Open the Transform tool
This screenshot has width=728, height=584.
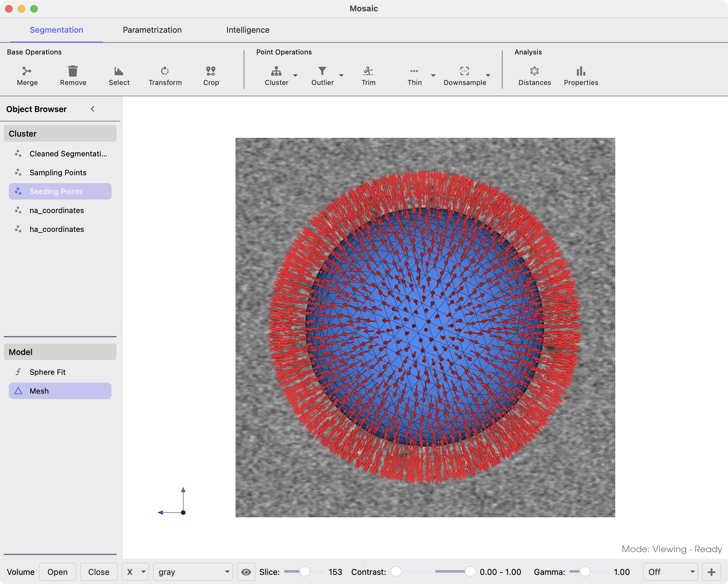[165, 76]
